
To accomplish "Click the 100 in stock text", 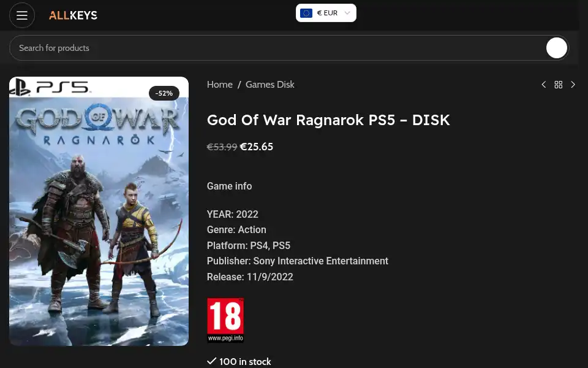I will point(245,362).
